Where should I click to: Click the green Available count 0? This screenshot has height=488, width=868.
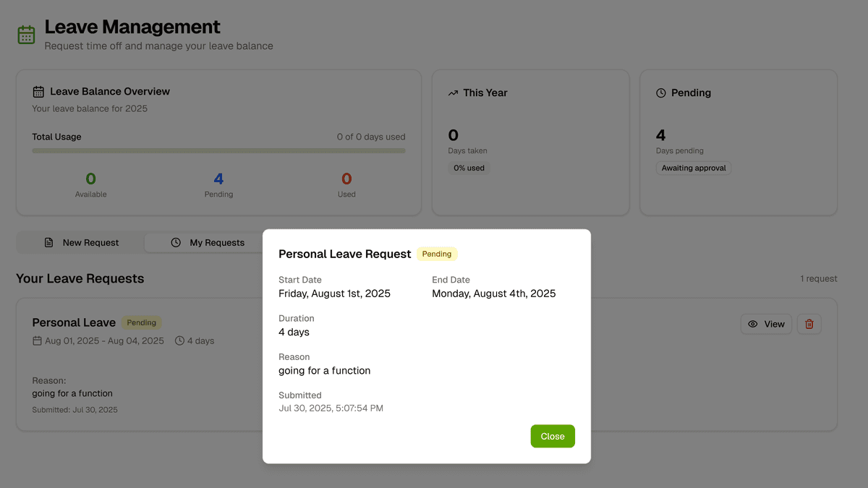pyautogui.click(x=91, y=179)
